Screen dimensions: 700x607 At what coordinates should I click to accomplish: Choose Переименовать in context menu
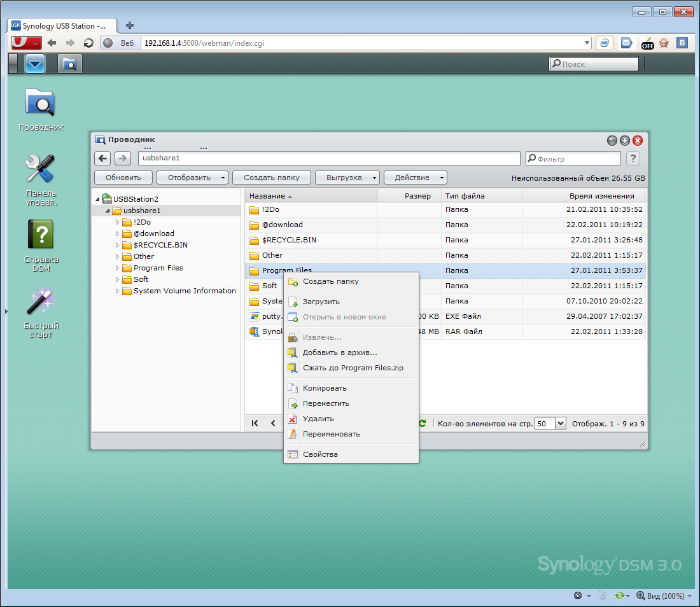[x=351, y=434]
